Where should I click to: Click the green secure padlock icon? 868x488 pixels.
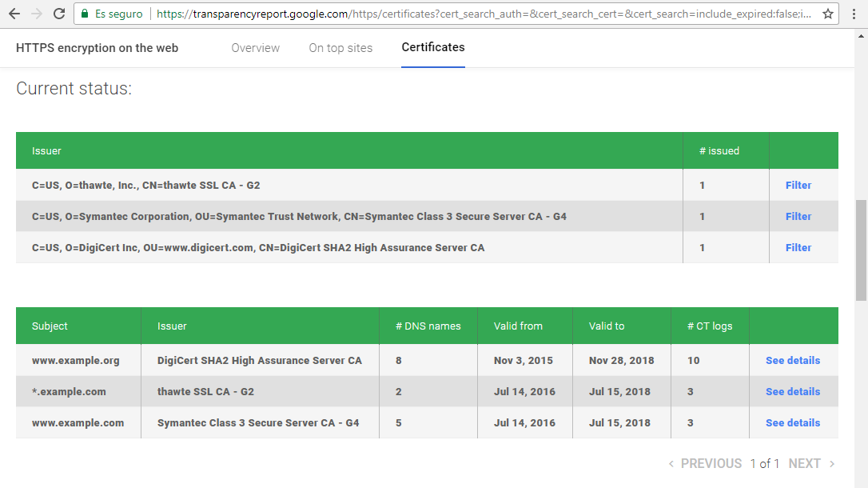pyautogui.click(x=85, y=14)
